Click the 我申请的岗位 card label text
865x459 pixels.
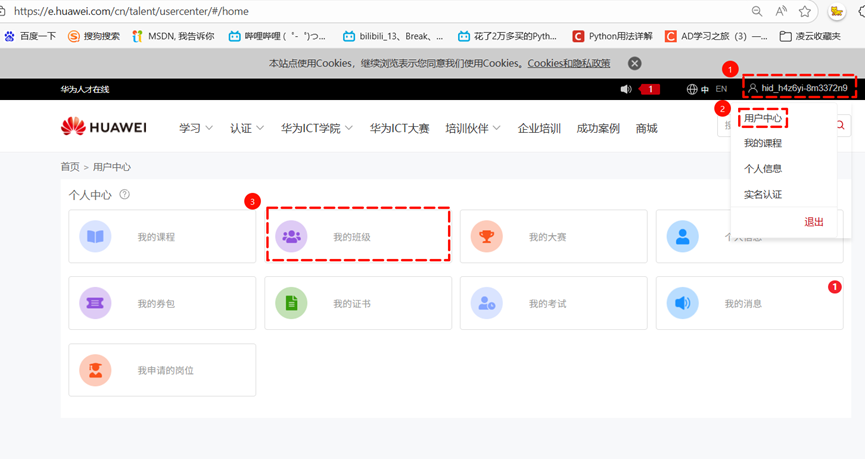[165, 370]
